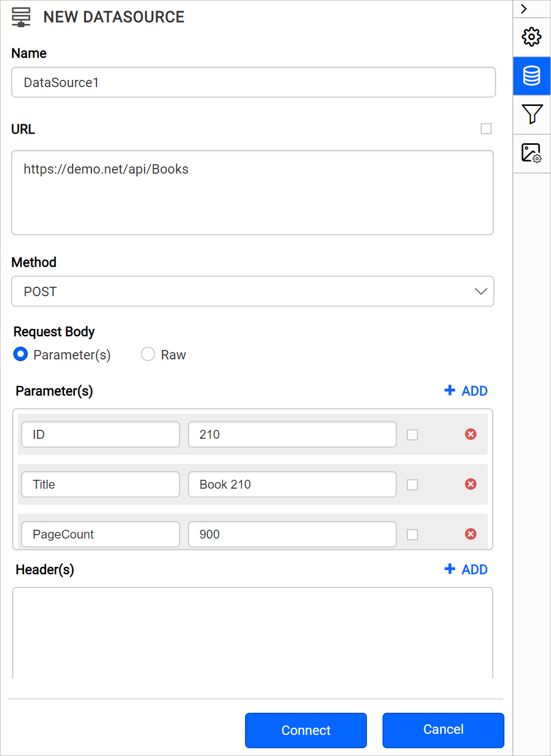Delete the PageCount parameter row
551x756 pixels.
tap(471, 534)
